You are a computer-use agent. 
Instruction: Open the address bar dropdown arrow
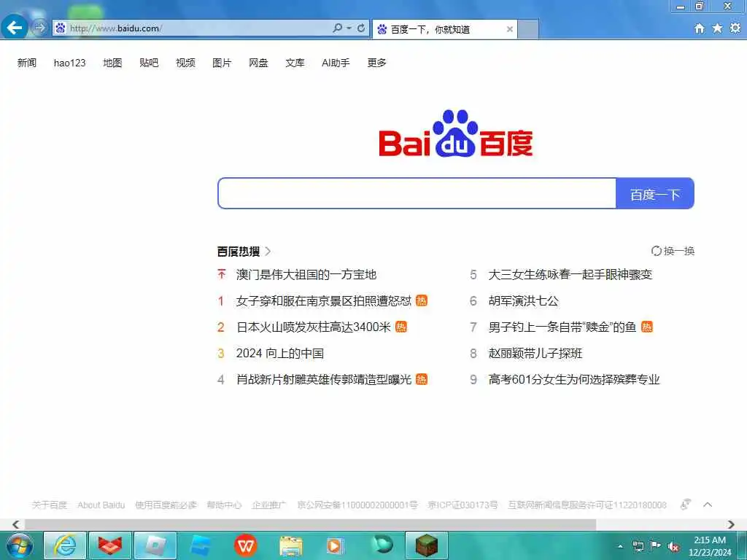point(349,28)
